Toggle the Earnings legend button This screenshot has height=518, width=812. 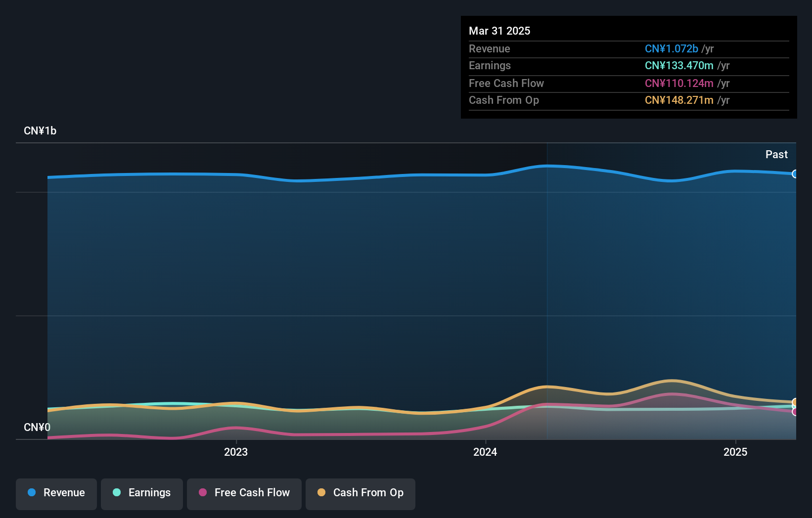142,494
